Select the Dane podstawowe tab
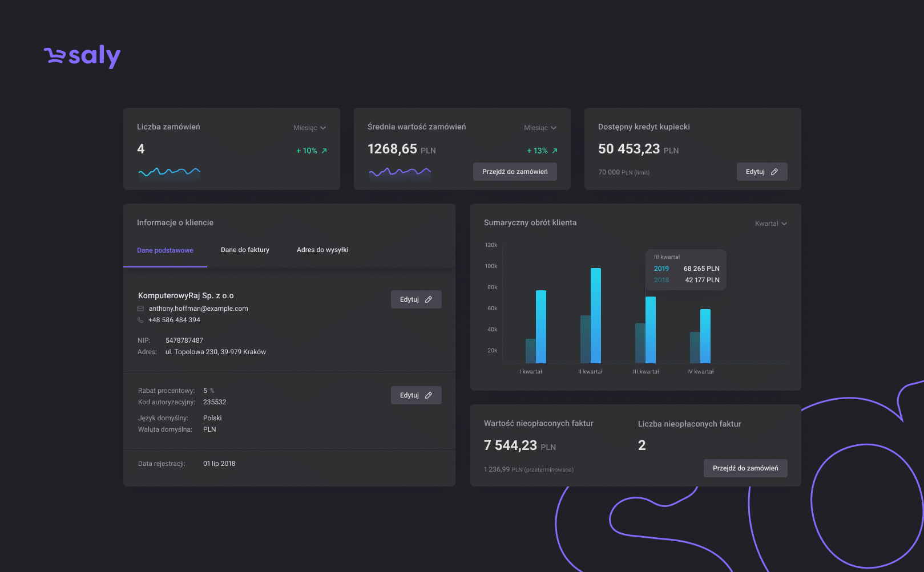The width and height of the screenshot is (924, 572). tap(165, 250)
